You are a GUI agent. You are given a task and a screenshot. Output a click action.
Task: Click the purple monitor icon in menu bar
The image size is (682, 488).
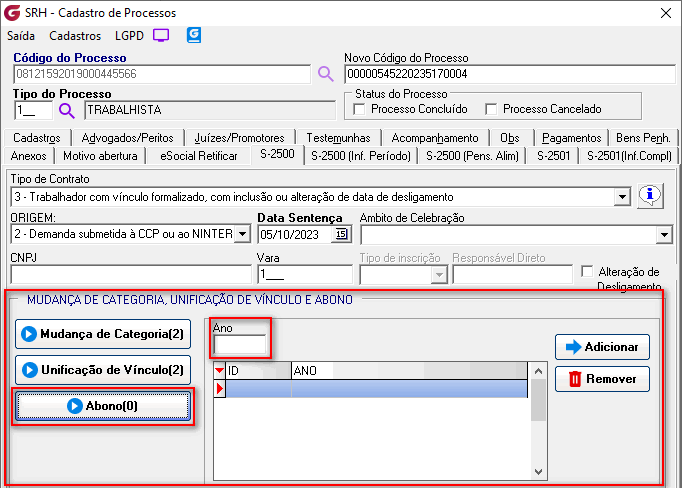(161, 35)
